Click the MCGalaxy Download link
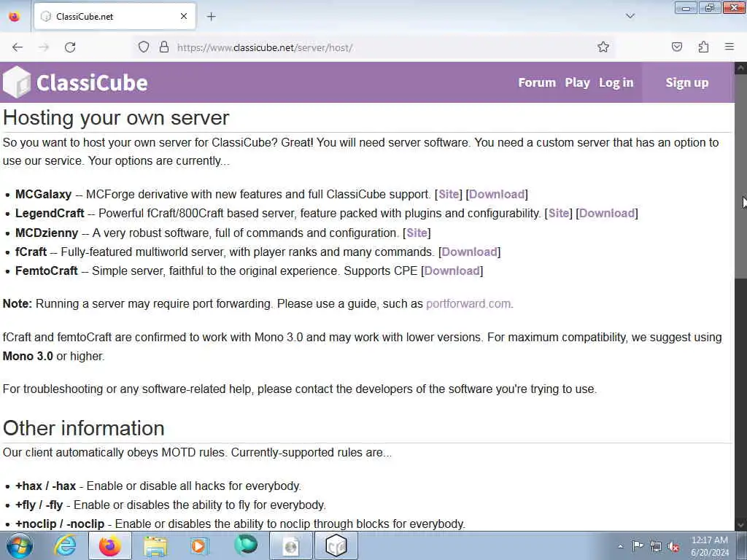Viewport: 747px width, 560px height. [x=496, y=194]
